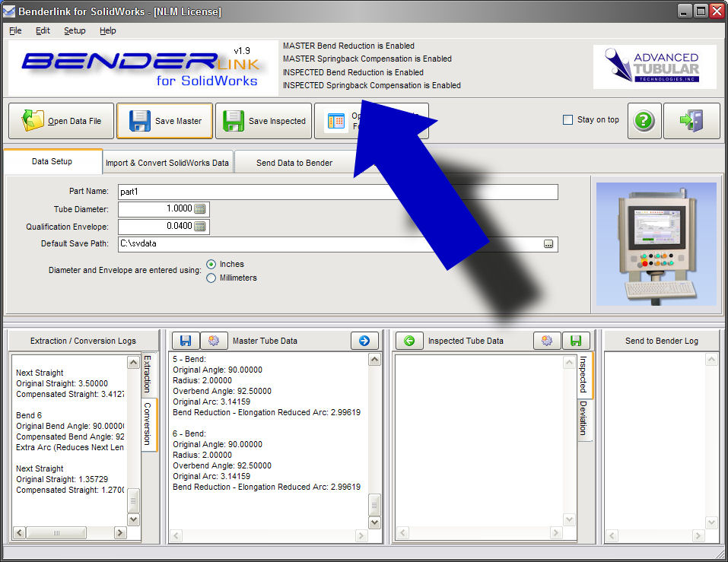Select the Inches radio button

pyautogui.click(x=211, y=264)
